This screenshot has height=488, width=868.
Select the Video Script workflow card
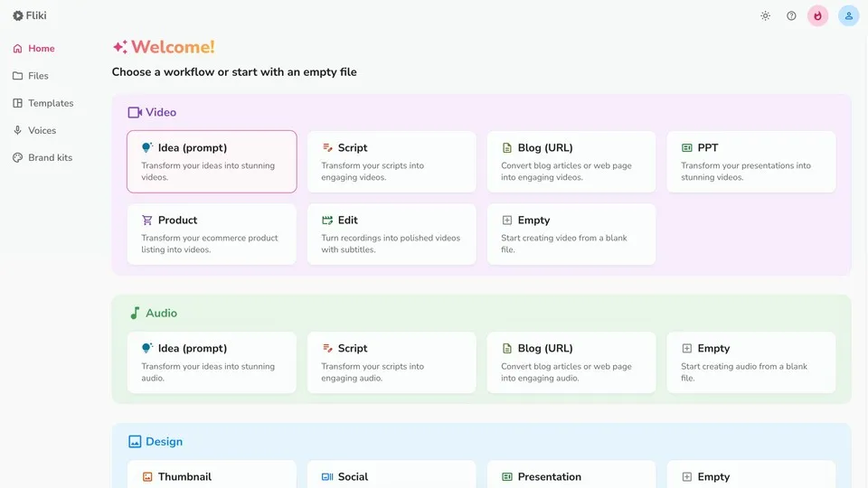[x=392, y=162]
